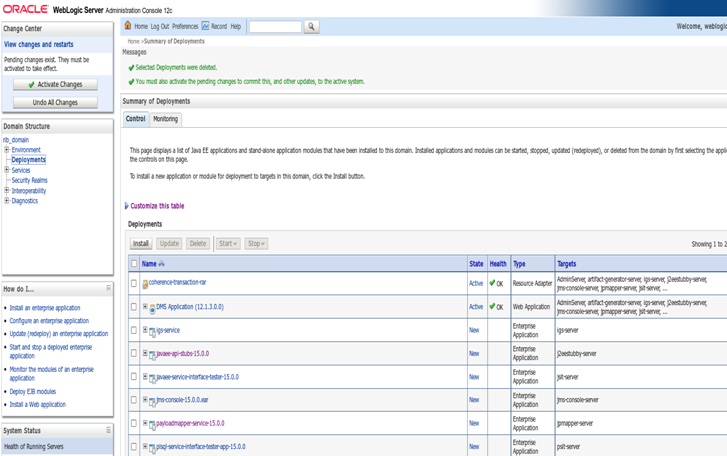Check the javaee-api-stubs-15.0.0 row
This screenshot has height=456, width=727.
pyautogui.click(x=134, y=353)
